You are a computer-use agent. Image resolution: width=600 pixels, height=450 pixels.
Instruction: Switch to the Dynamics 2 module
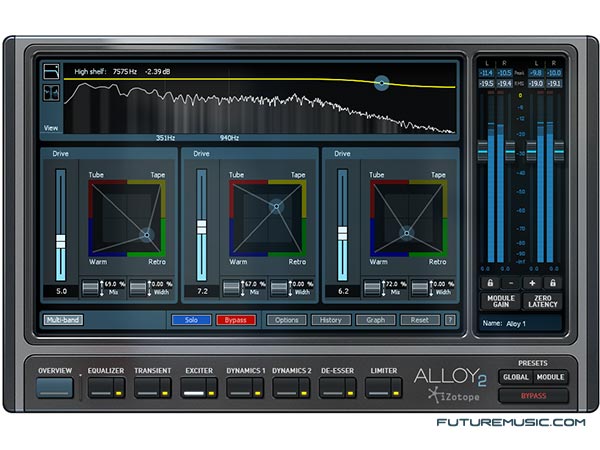(x=285, y=388)
